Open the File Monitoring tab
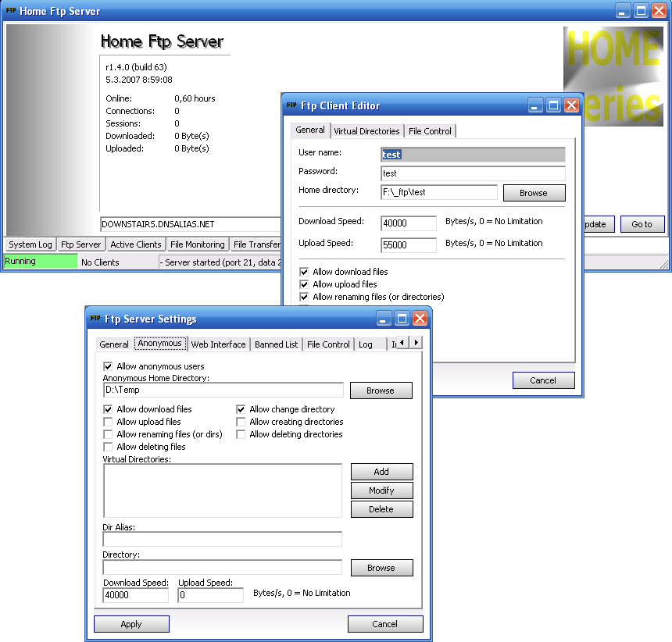Screen dimensions: 672x642 197,244
